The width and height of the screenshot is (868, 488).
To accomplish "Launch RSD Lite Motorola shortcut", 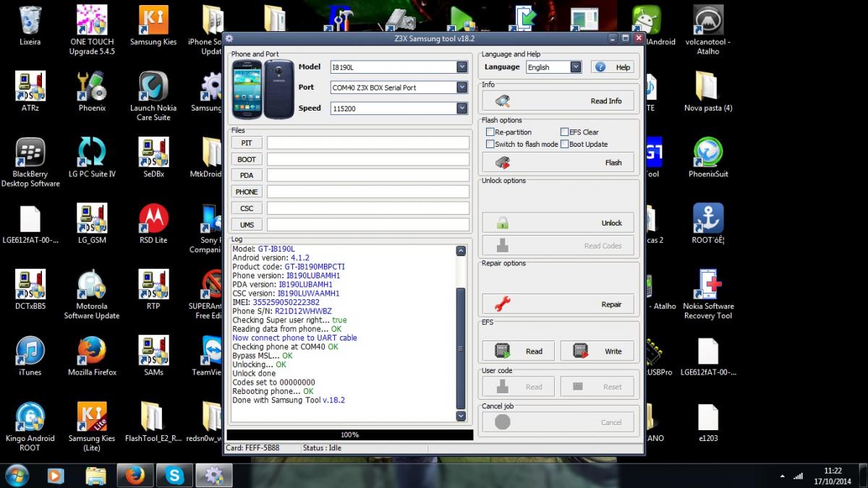I will click(153, 224).
